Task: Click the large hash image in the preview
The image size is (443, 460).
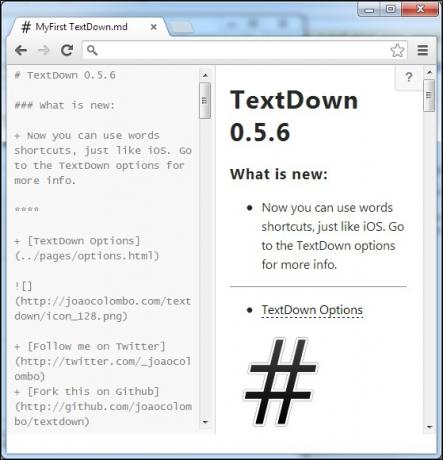Action: (x=281, y=382)
